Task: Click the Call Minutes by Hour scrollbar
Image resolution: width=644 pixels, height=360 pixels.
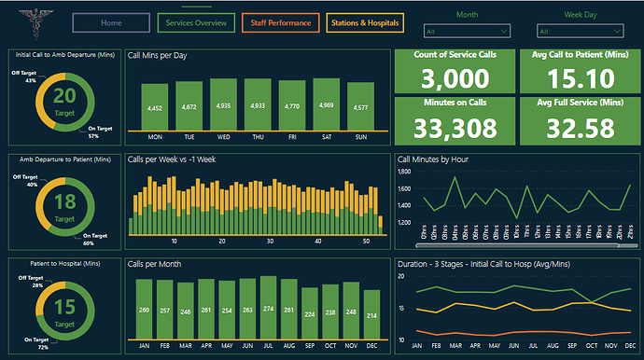Action: (x=517, y=245)
